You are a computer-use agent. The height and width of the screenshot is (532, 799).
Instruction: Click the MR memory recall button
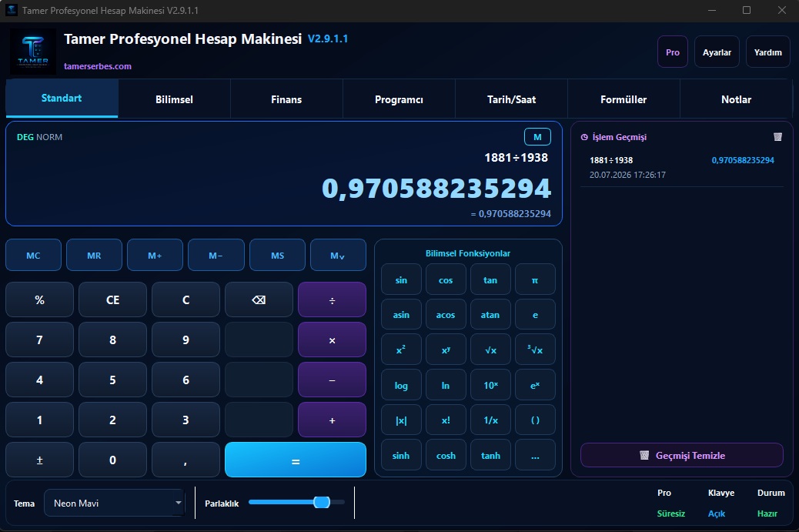pyautogui.click(x=94, y=256)
